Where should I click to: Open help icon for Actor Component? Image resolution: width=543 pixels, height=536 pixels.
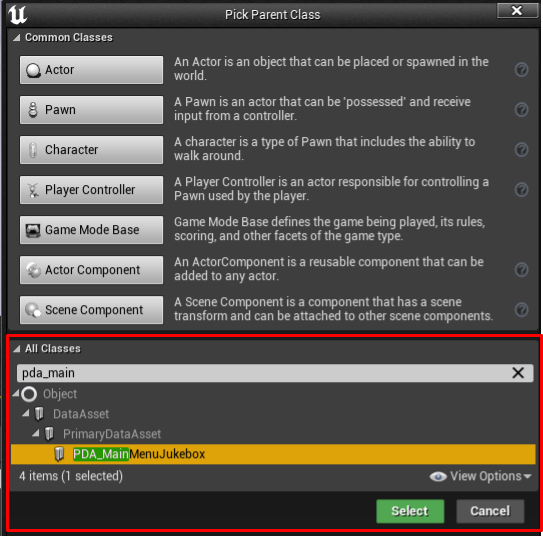pos(521,270)
